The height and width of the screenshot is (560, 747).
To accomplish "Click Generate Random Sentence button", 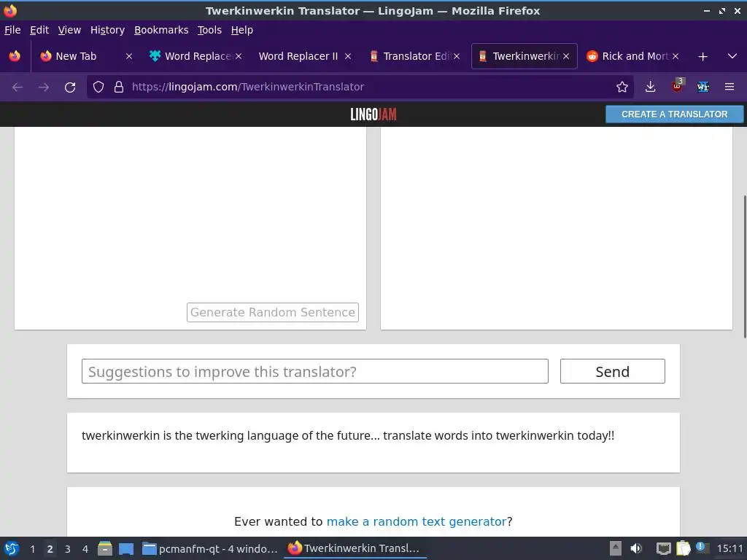I will pyautogui.click(x=273, y=312).
